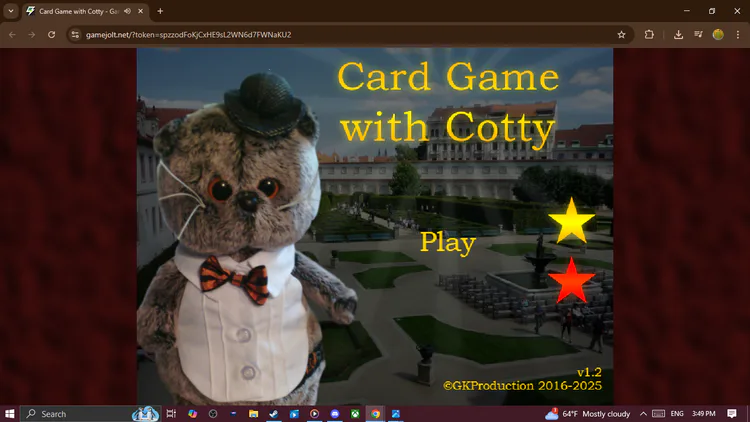
Task: Open the touch keyboard tray icon
Action: (659, 414)
